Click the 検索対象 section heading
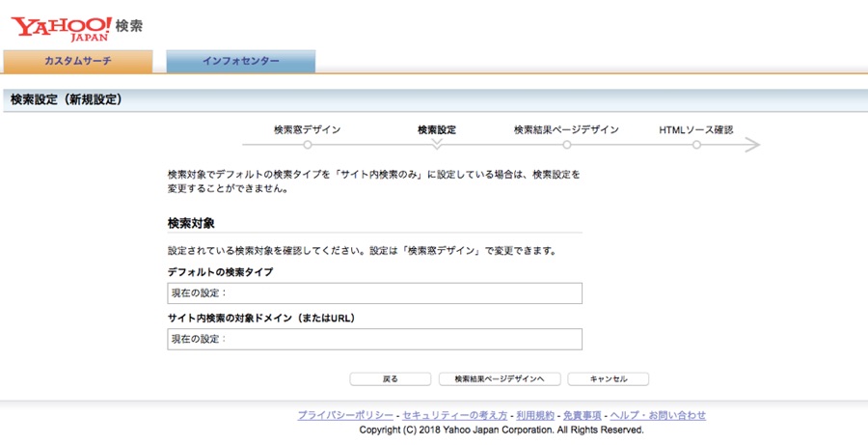The width and height of the screenshot is (868, 445). [x=191, y=224]
